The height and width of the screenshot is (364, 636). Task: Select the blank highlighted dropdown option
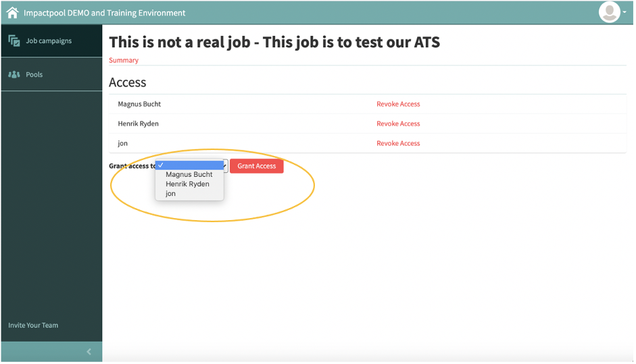tap(190, 165)
